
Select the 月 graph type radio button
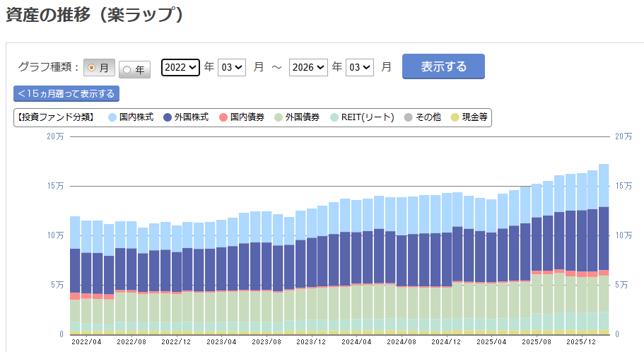[92, 68]
